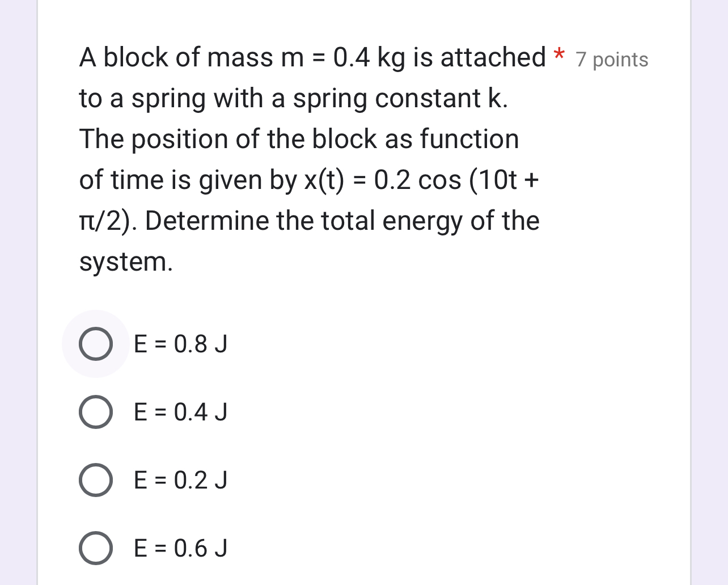Select the radio button for E = 0.6 J

tap(96, 549)
